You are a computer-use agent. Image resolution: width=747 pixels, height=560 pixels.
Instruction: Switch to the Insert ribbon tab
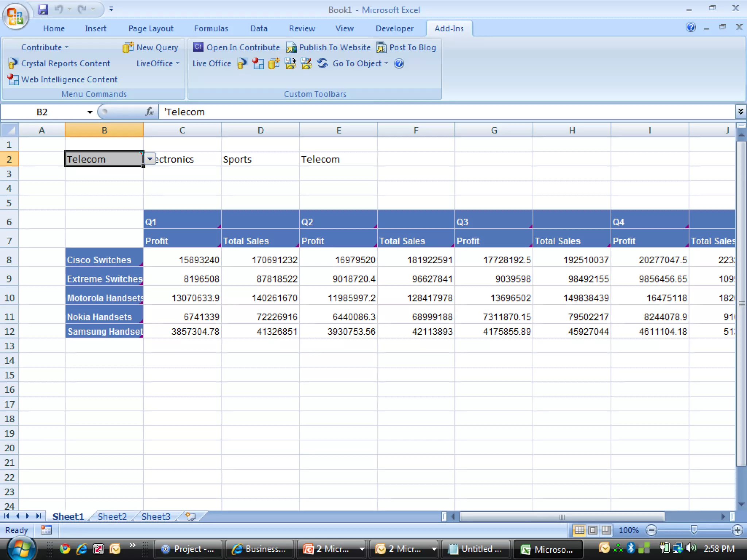(x=96, y=28)
